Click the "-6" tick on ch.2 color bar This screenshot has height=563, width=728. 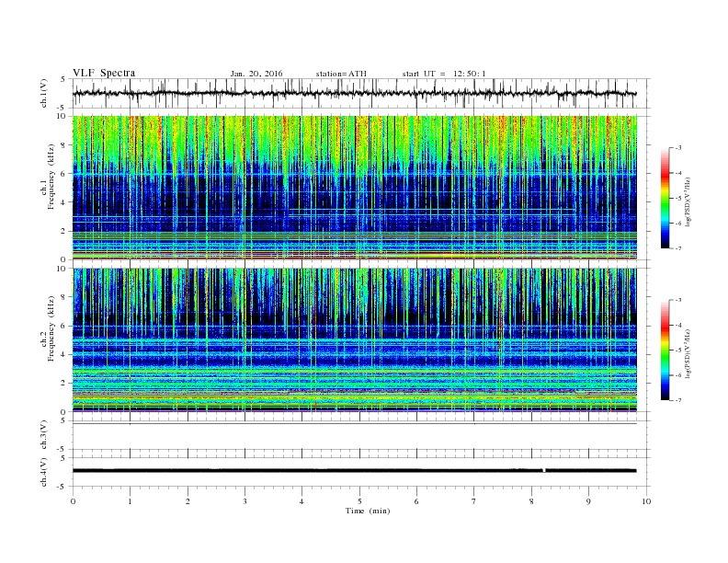[678, 375]
